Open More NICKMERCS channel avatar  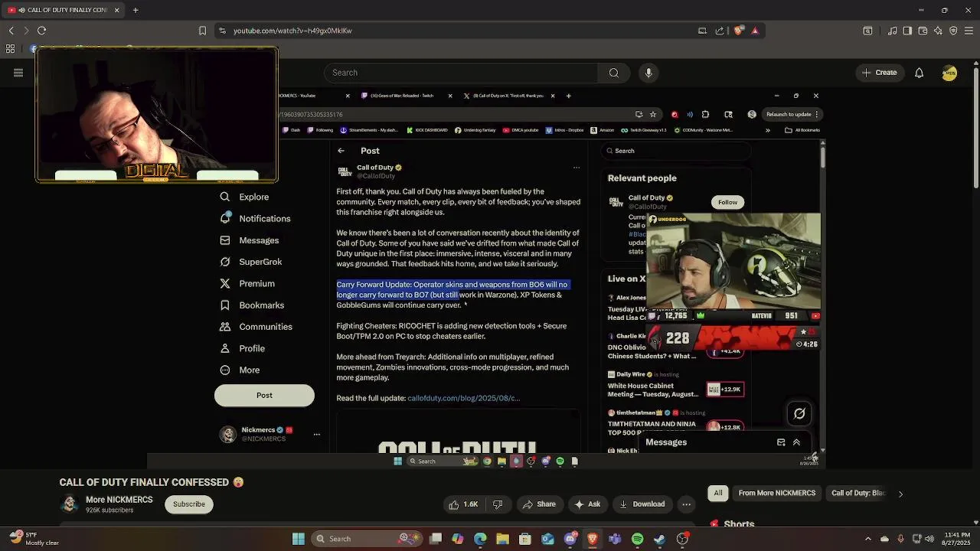(x=70, y=504)
